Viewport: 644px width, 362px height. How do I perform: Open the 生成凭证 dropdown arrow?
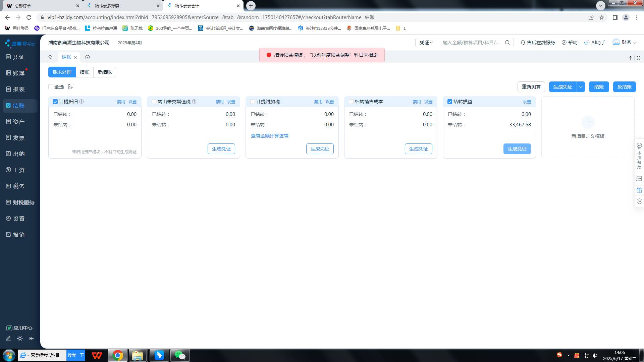[581, 87]
